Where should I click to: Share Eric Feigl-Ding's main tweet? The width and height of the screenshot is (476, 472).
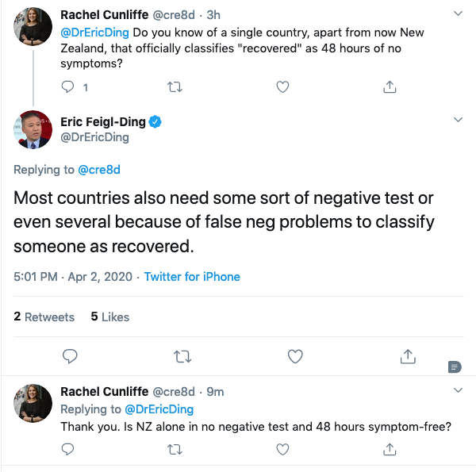point(408,356)
